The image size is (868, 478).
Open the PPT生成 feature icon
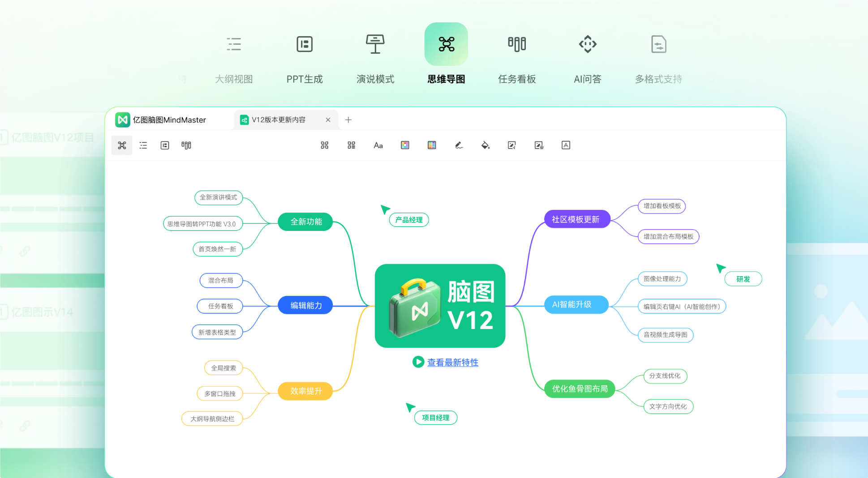pyautogui.click(x=305, y=44)
